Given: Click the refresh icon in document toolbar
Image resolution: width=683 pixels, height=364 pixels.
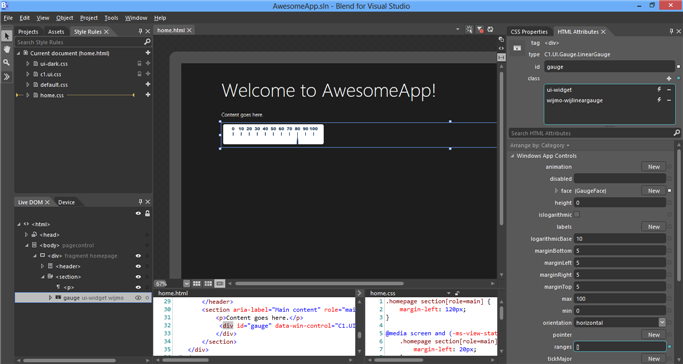Looking at the screenshot, I should click(490, 30).
